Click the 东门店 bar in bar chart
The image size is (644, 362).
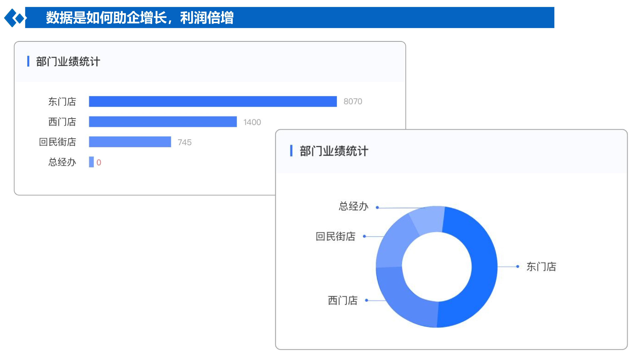[213, 101]
